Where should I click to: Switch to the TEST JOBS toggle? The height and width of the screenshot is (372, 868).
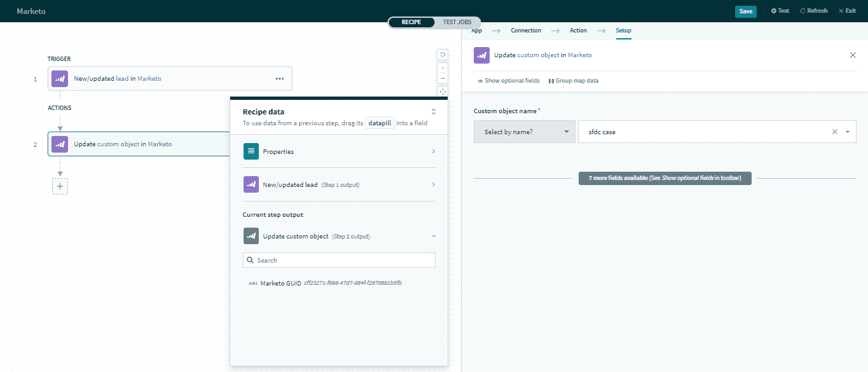tap(457, 22)
